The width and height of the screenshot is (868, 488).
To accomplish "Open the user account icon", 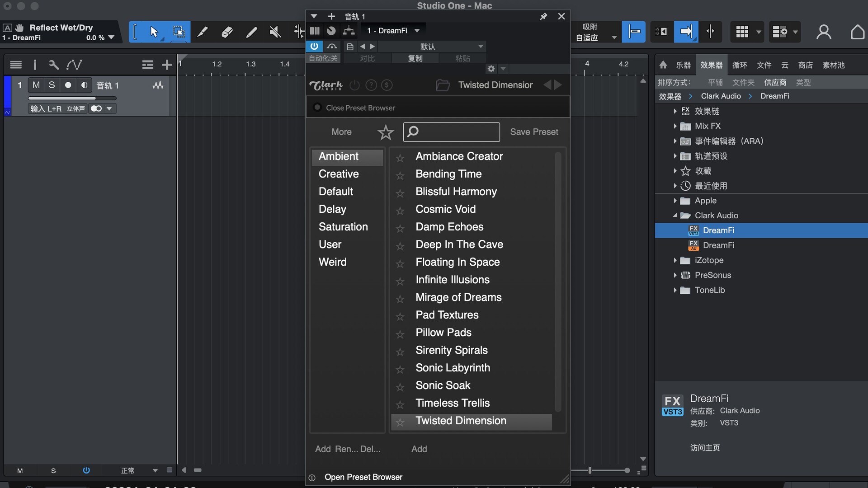I will click(824, 32).
